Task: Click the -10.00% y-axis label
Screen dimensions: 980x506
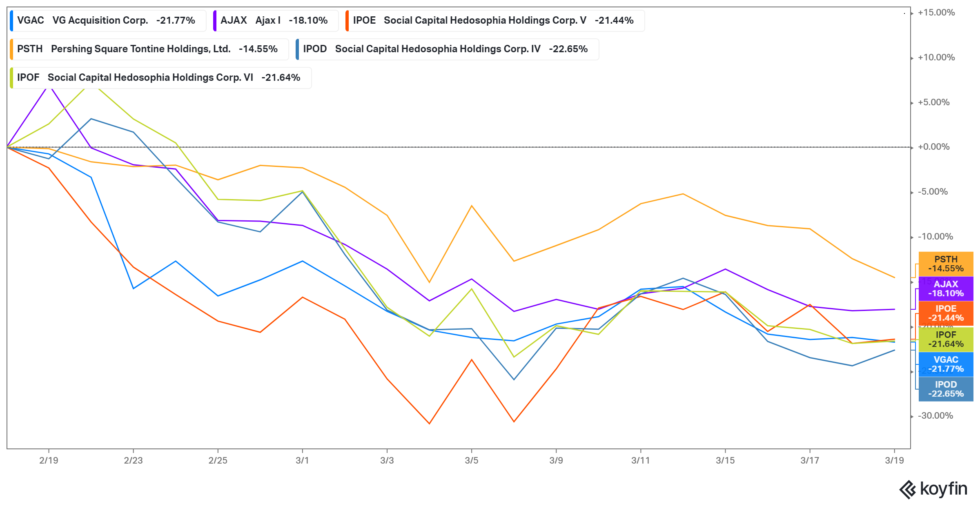Action: (x=935, y=237)
